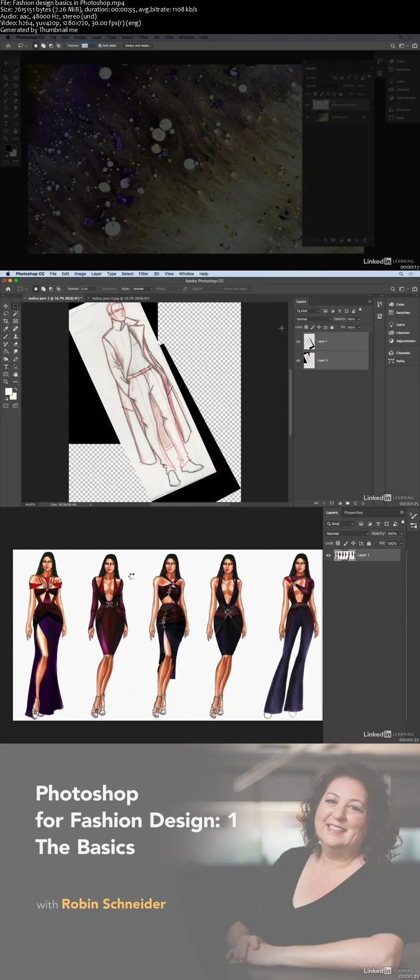Viewport: 420px width, 980px height.
Task: Open Style Normal dropdown in Indica part 1 options
Action: pos(143,289)
